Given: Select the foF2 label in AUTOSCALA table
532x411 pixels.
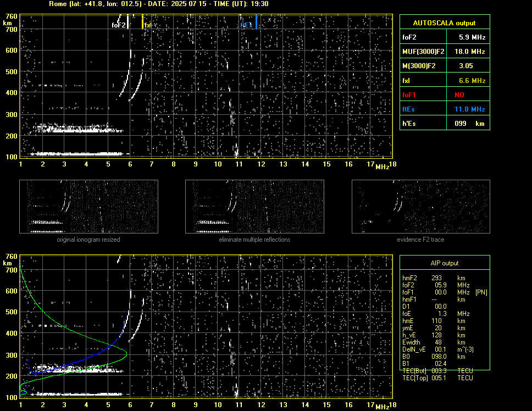Looking at the screenshot, I should (x=409, y=37).
